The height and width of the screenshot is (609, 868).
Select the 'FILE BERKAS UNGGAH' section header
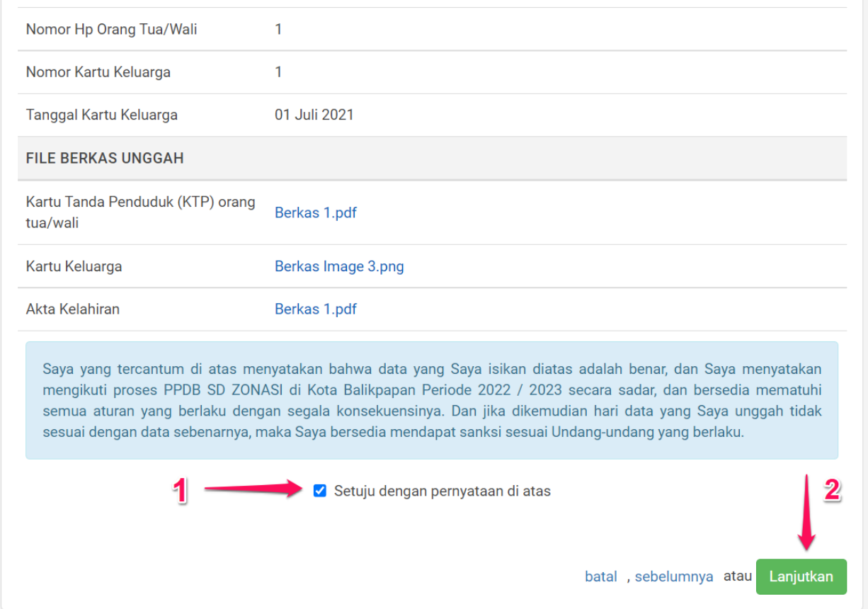click(x=105, y=158)
